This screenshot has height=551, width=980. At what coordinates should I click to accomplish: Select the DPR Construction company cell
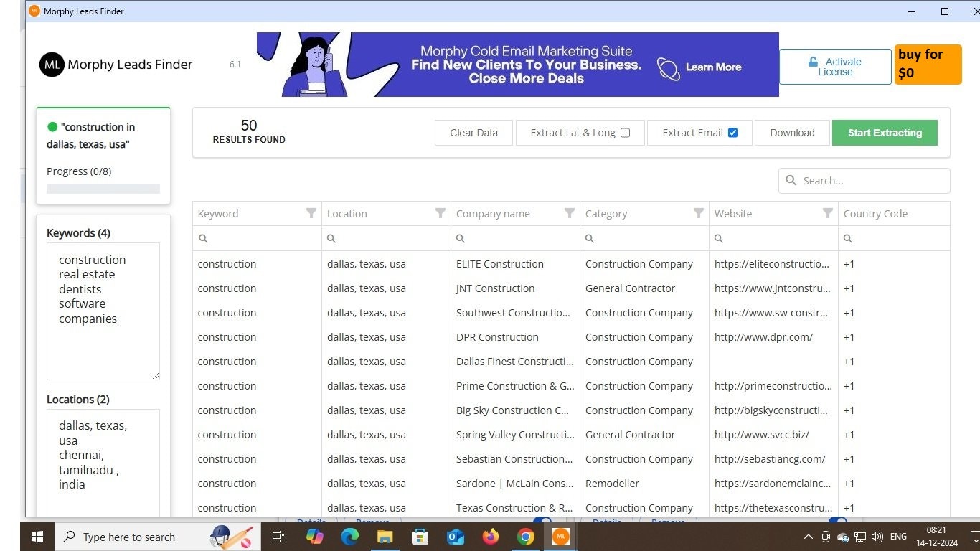[x=515, y=337]
